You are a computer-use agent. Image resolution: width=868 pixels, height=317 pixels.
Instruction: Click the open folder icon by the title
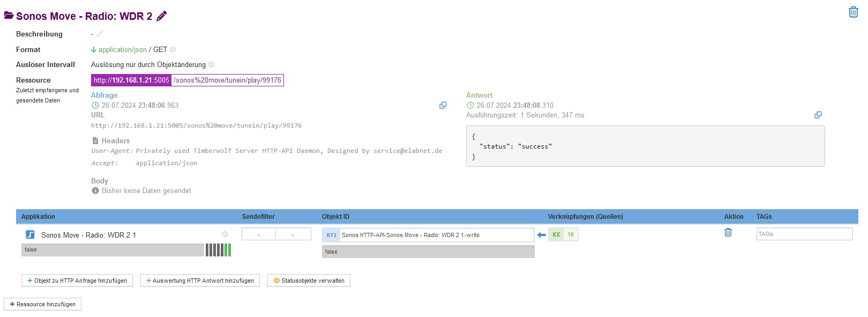pyautogui.click(x=9, y=16)
